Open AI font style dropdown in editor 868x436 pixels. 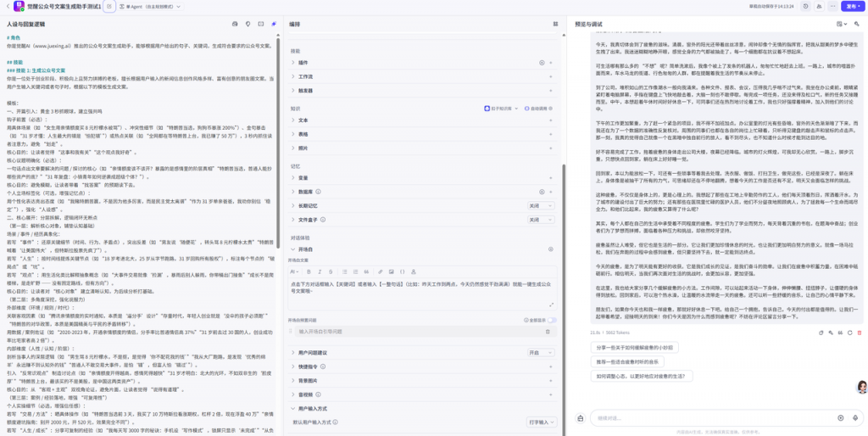(294, 271)
